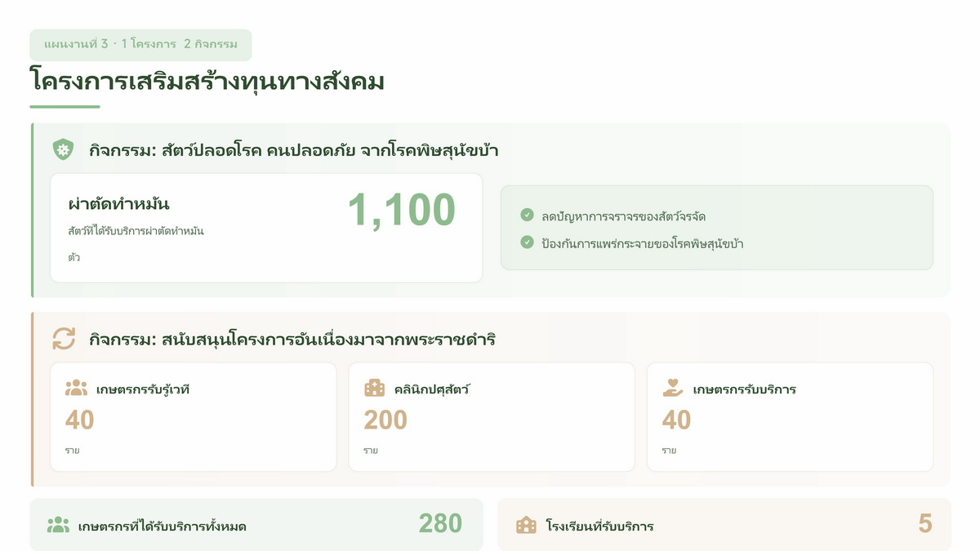Screen dimensions: 980x551
Task: Click the เกษตรกรรับรู้เวที card label
Action: click(x=143, y=389)
